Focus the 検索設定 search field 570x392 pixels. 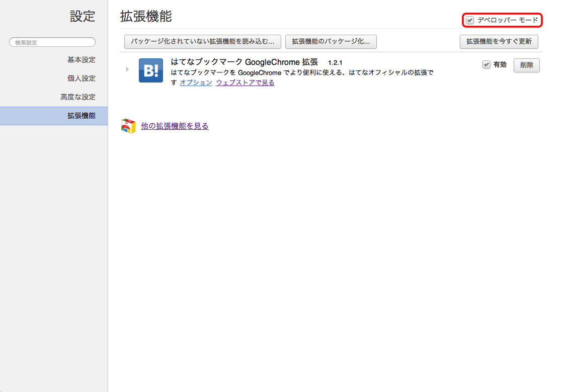(x=52, y=42)
